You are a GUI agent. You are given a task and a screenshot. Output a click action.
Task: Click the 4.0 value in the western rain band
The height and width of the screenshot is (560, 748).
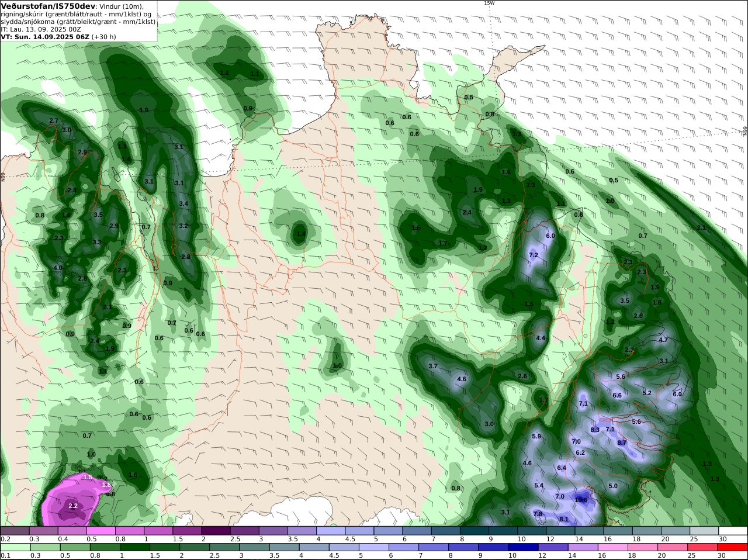[58, 268]
